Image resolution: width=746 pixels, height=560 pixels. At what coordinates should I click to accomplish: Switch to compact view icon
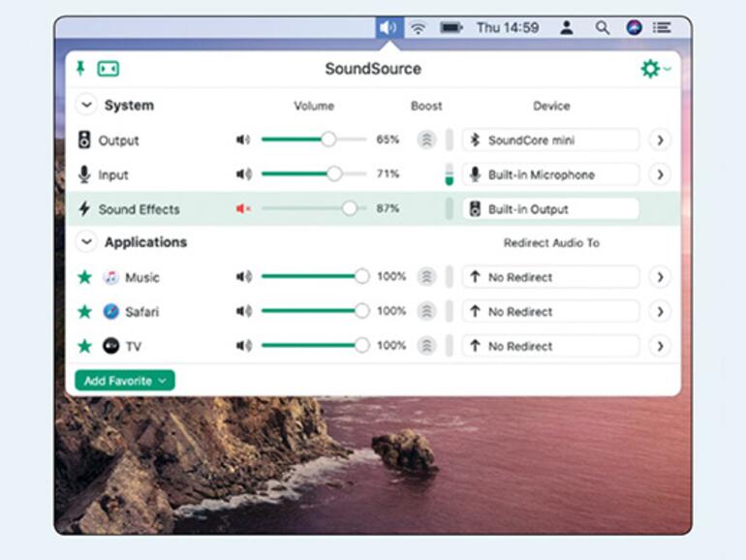pos(108,69)
